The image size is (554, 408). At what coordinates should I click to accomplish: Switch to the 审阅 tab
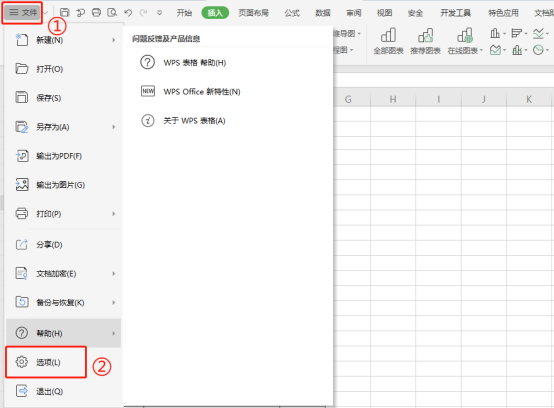[354, 13]
